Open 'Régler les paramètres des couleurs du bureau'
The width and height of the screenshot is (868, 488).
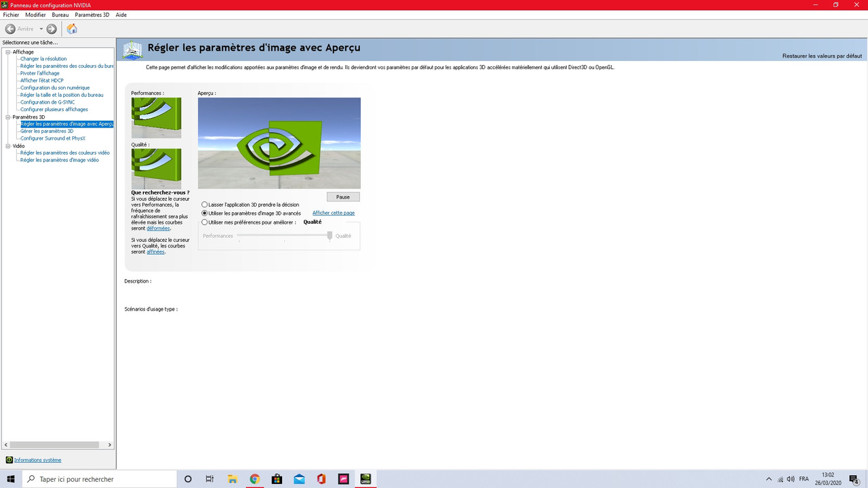[x=67, y=66]
